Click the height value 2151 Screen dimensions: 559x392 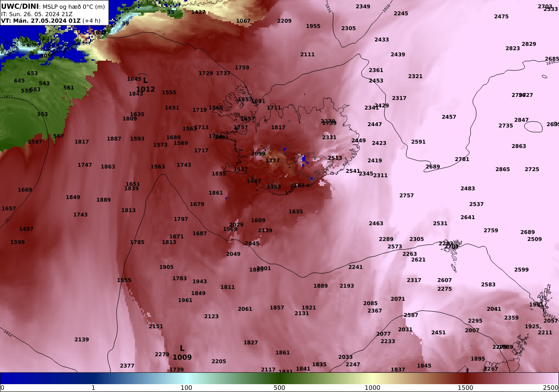click(x=156, y=327)
